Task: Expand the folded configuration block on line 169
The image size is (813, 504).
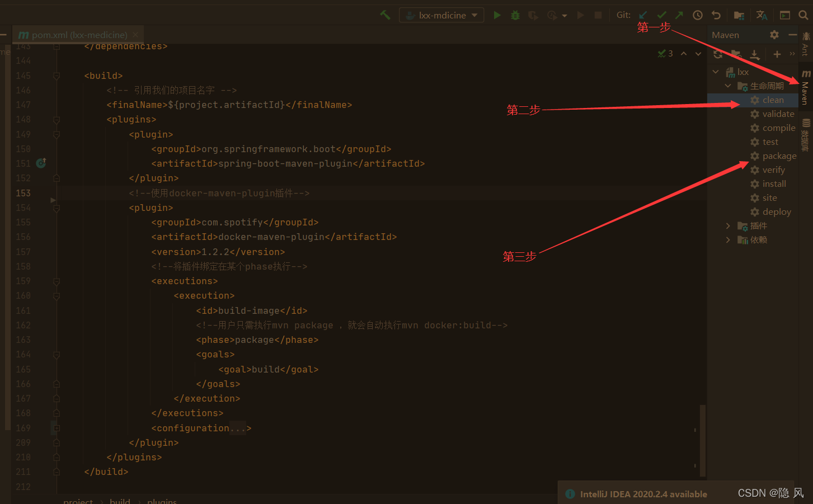Action: click(57, 428)
